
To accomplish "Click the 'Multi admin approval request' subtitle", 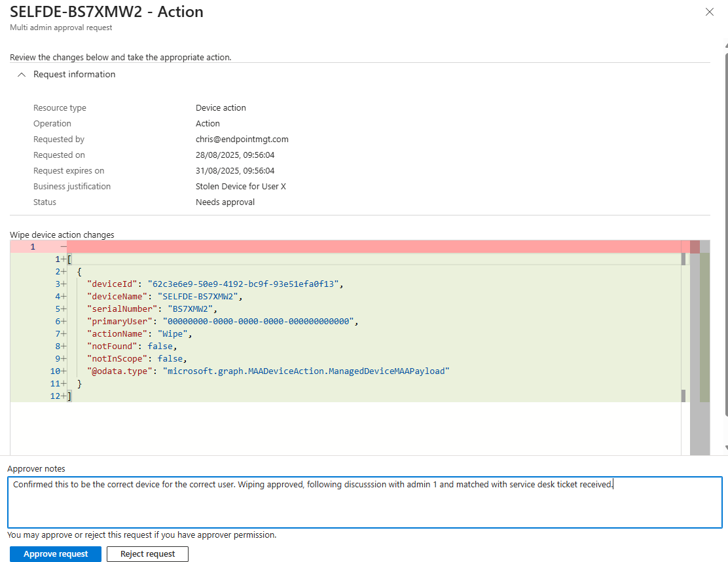I will point(61,28).
